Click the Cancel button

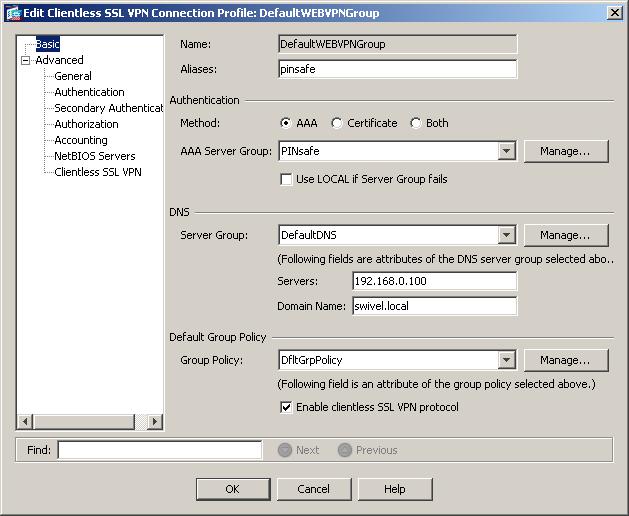tap(314, 489)
